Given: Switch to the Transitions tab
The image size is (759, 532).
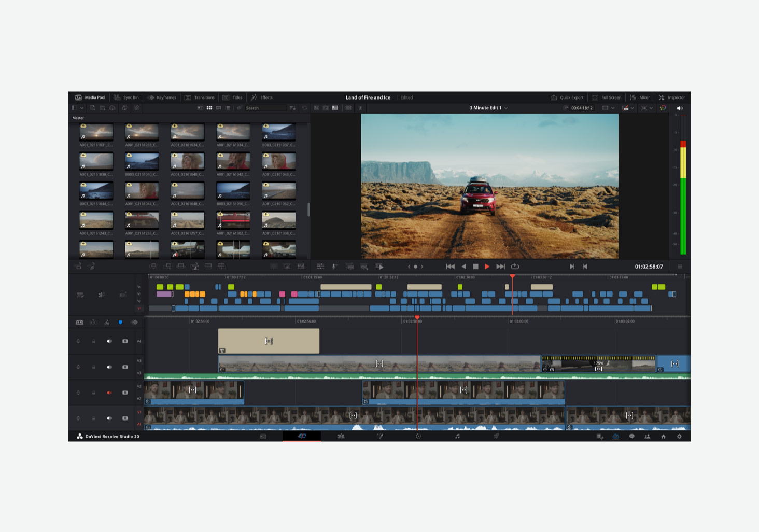Looking at the screenshot, I should pyautogui.click(x=199, y=97).
